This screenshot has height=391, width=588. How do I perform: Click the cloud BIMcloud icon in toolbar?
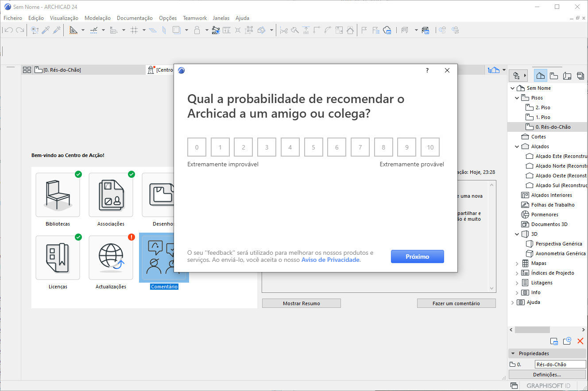tap(387, 30)
